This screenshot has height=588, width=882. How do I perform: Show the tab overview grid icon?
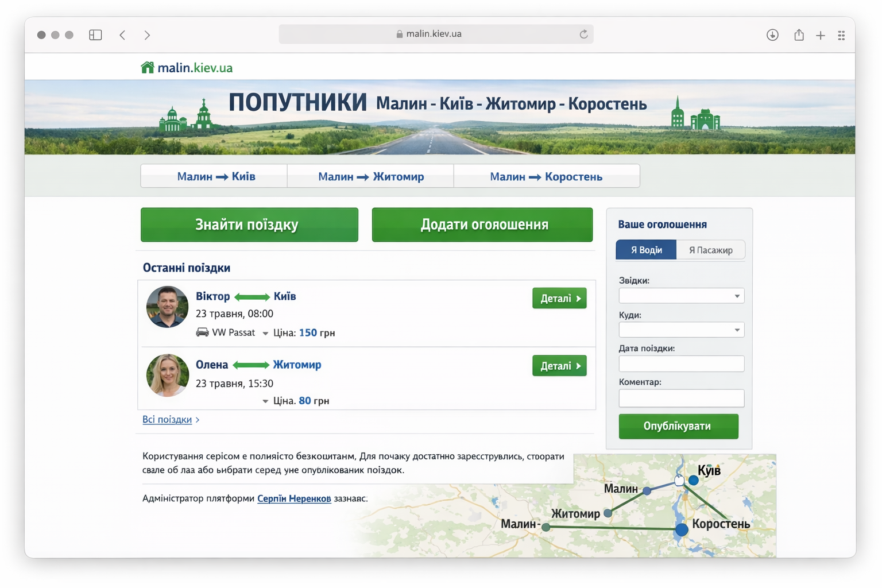pos(841,36)
